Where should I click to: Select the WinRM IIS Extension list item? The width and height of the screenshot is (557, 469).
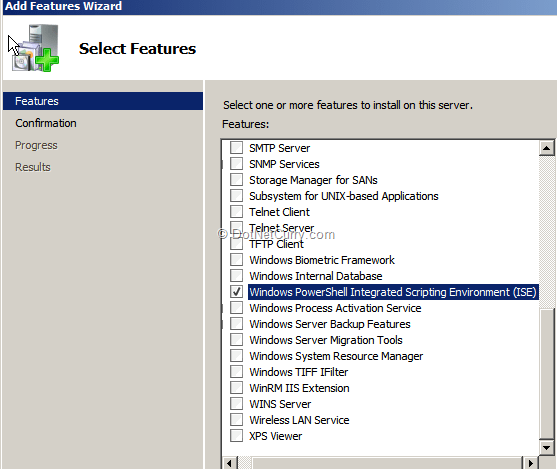coord(299,388)
